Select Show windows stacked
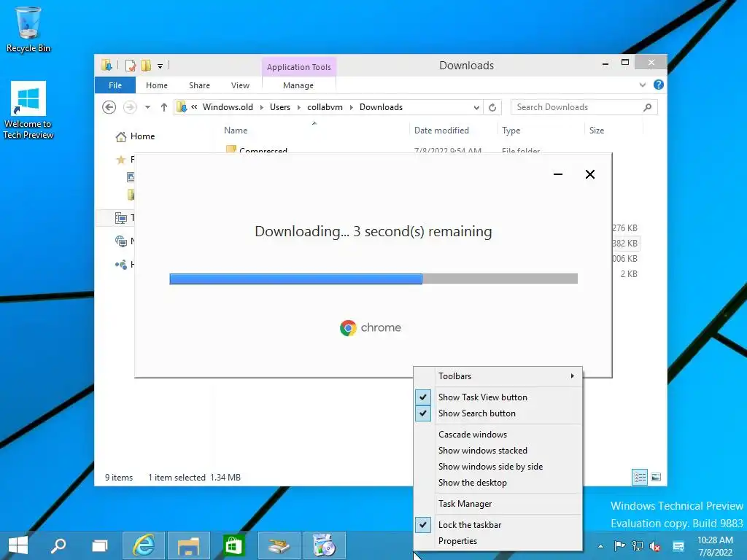 [x=498, y=451]
